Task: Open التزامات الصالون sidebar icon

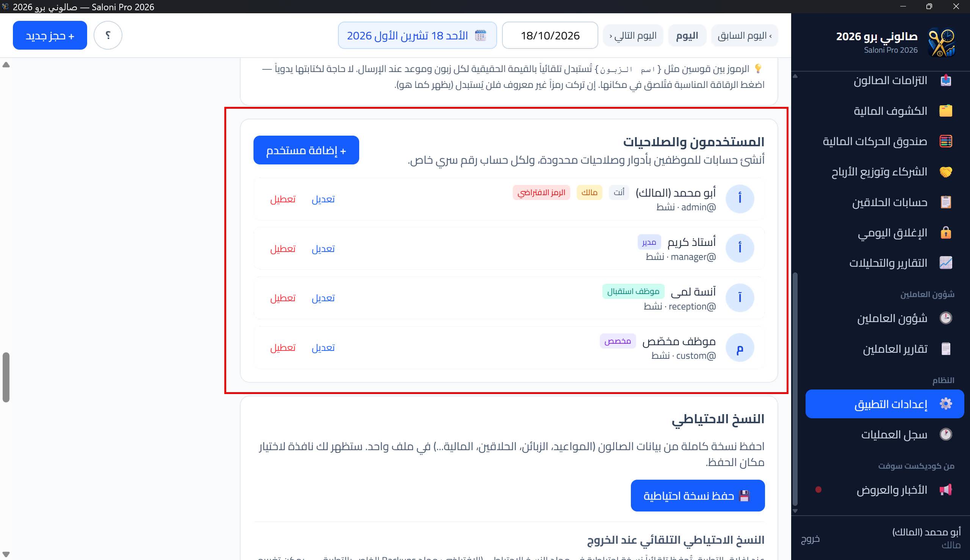Action: coord(945,80)
